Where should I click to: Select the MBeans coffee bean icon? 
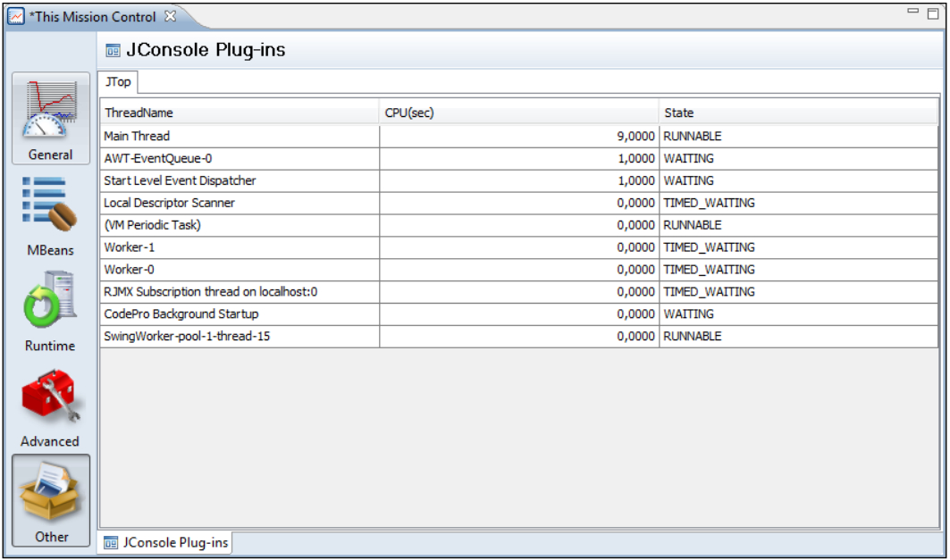click(x=51, y=205)
